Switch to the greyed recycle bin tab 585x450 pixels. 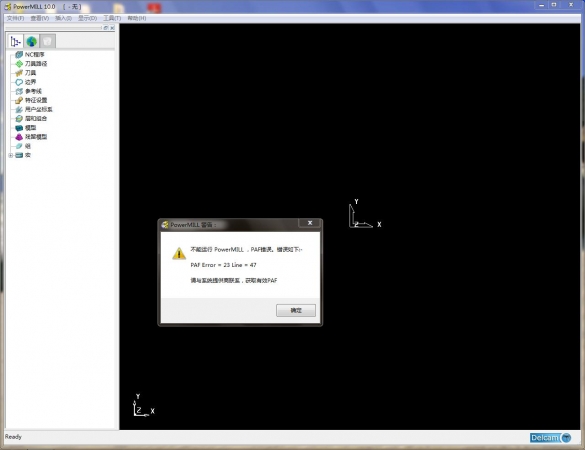[47, 41]
